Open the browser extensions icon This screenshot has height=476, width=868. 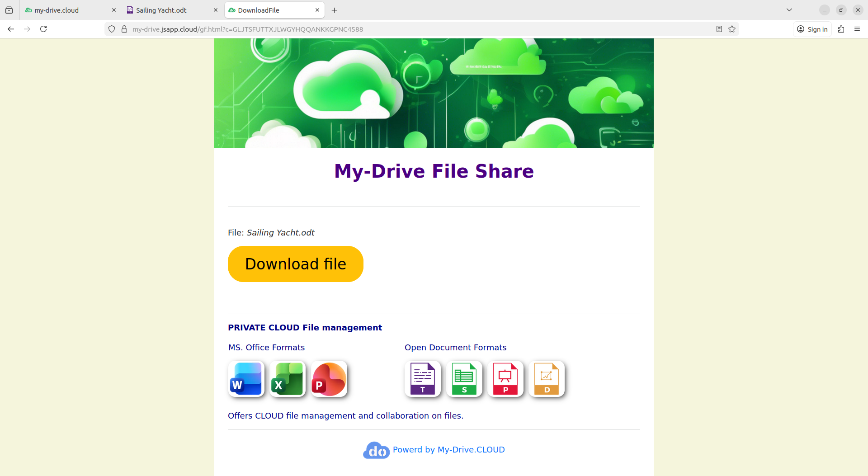(841, 29)
